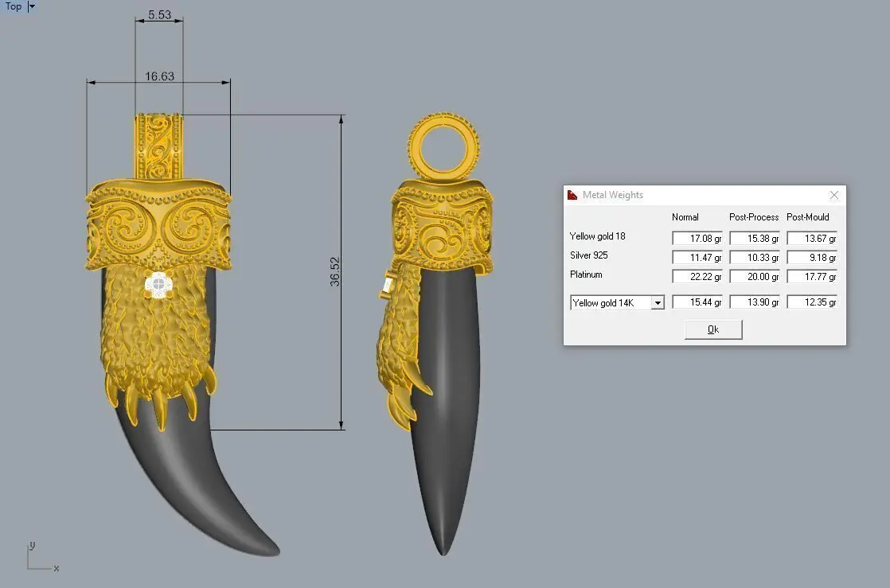Select 14K Normal weight field 15.44

click(697, 302)
